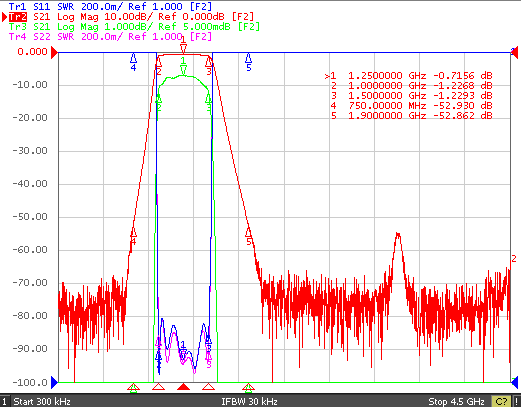This screenshot has height=407, width=521.
Task: Click the IFBW 30 kHz status text
Action: [x=250, y=401]
